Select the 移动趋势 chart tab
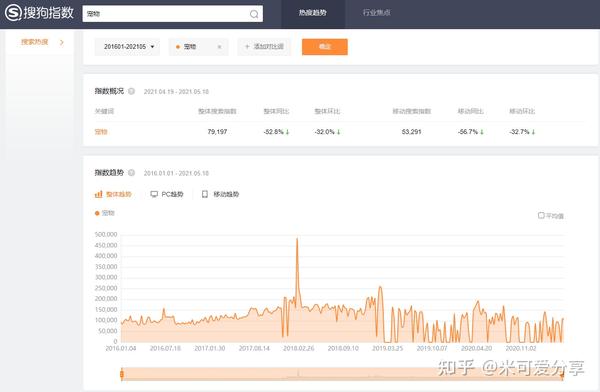 point(220,194)
